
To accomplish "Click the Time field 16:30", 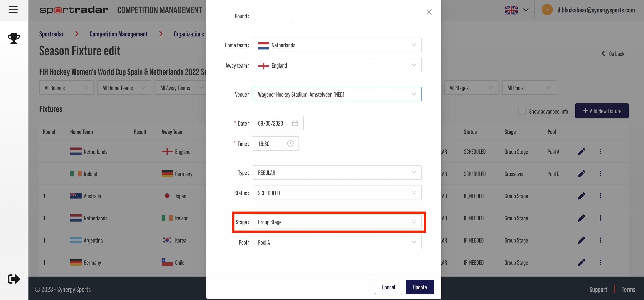I will point(275,144).
